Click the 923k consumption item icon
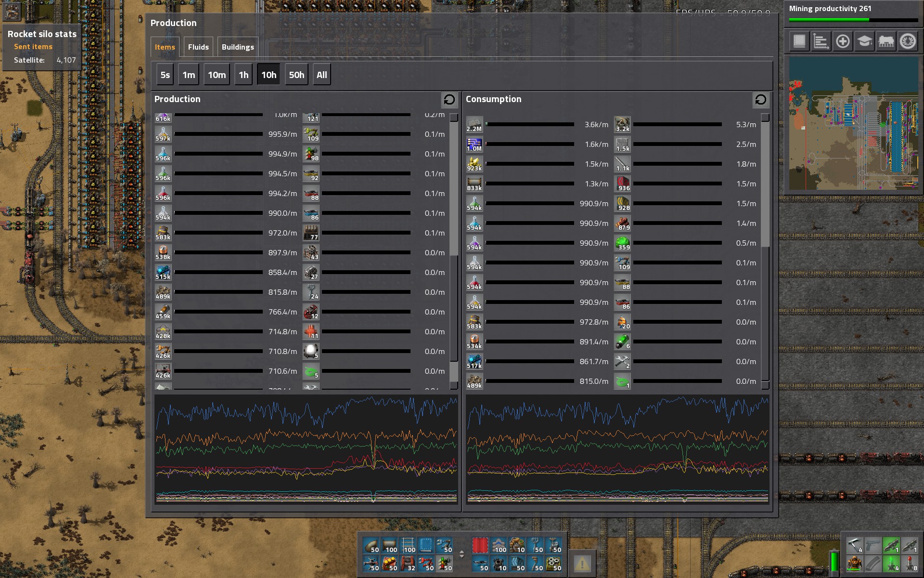This screenshot has height=578, width=924. pyautogui.click(x=474, y=164)
